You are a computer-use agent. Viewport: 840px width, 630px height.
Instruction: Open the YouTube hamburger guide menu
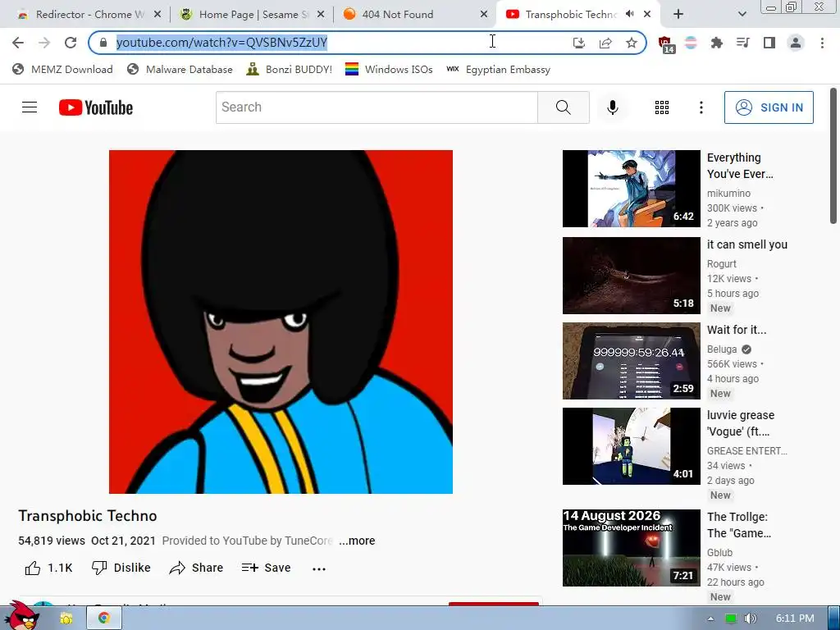30,107
